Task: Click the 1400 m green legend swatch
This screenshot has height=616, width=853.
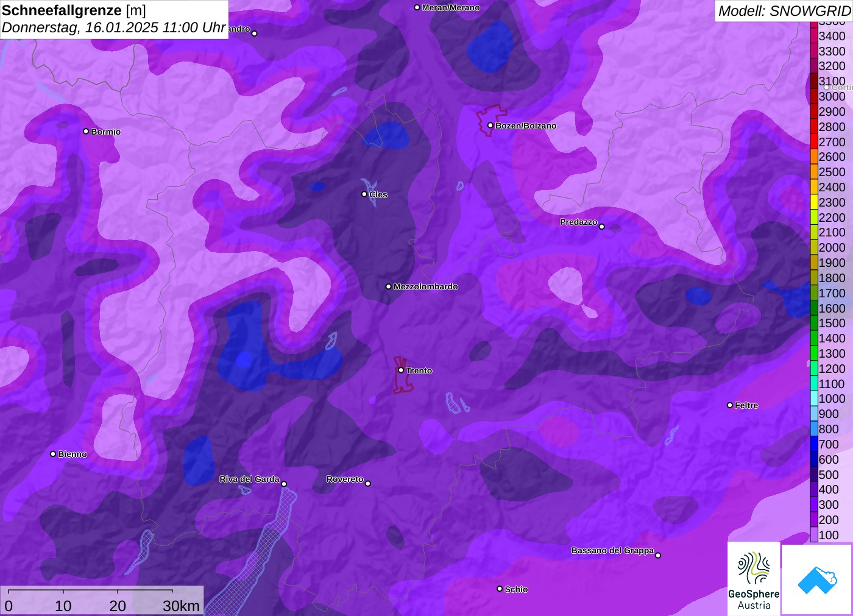Action: click(814, 338)
